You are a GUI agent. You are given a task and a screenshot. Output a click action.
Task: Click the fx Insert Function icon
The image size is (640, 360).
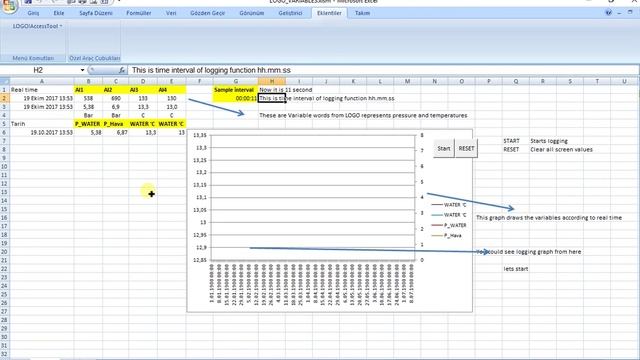122,70
